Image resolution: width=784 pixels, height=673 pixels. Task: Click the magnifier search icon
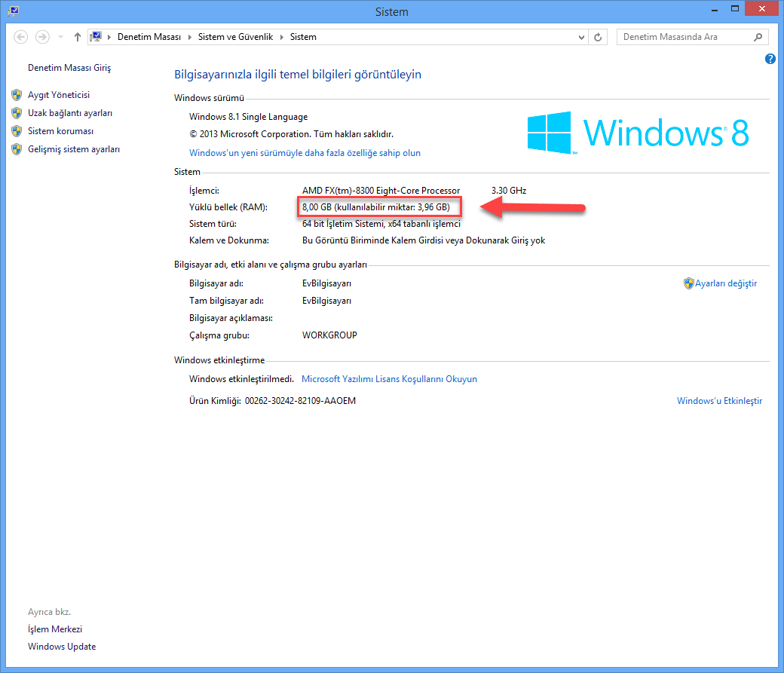tap(758, 37)
